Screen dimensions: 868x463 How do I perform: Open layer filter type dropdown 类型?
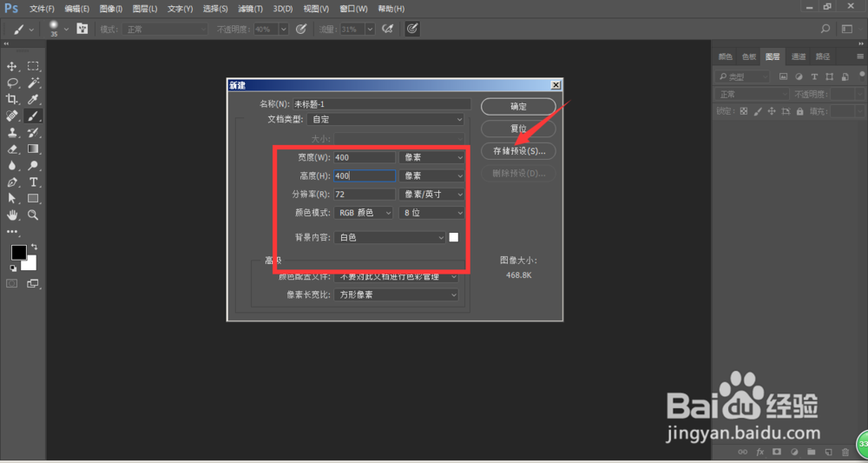742,77
